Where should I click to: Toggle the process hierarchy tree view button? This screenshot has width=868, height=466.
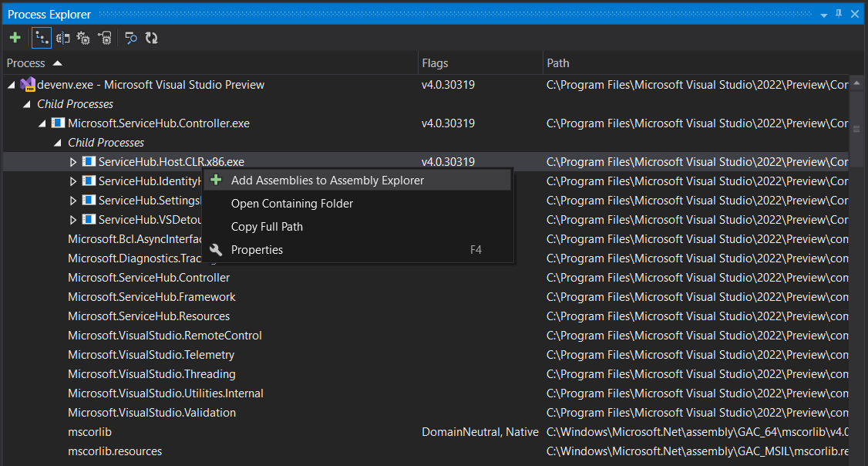coord(42,38)
